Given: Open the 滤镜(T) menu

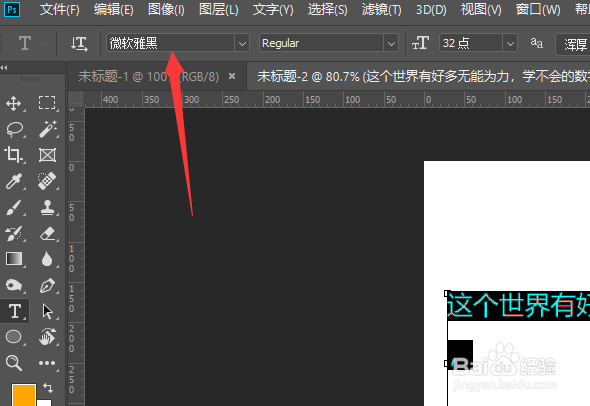Looking at the screenshot, I should point(382,9).
